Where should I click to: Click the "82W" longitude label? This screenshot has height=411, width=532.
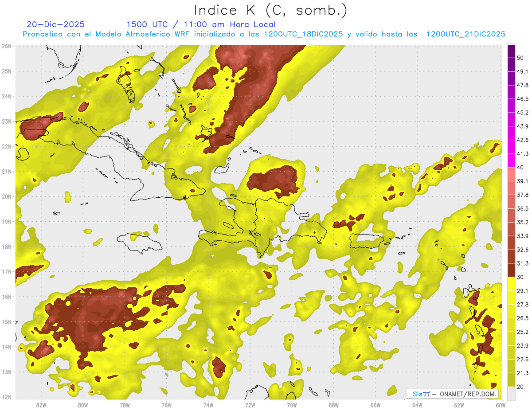click(x=41, y=405)
